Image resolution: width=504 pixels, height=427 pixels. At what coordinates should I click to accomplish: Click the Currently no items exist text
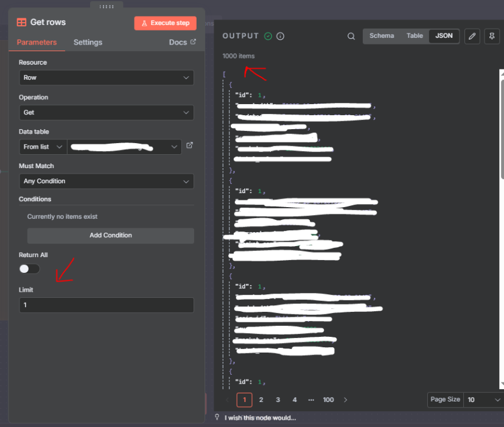[62, 217]
